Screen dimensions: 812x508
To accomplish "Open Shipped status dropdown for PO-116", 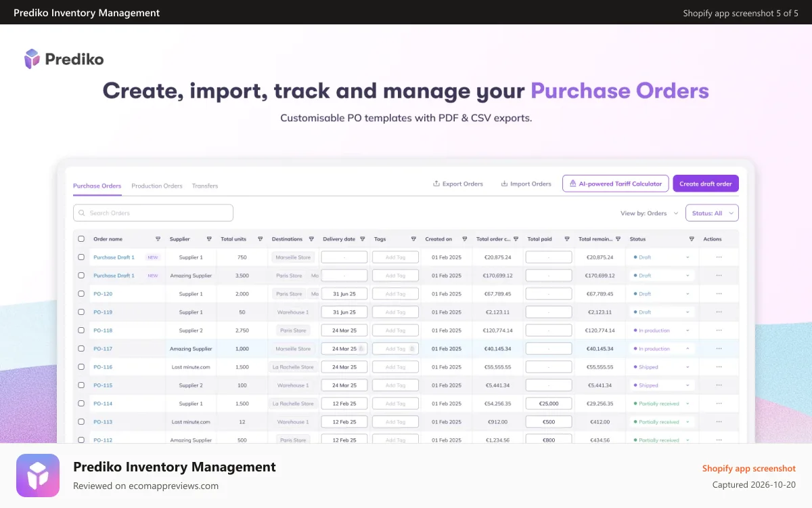I will [x=662, y=367].
